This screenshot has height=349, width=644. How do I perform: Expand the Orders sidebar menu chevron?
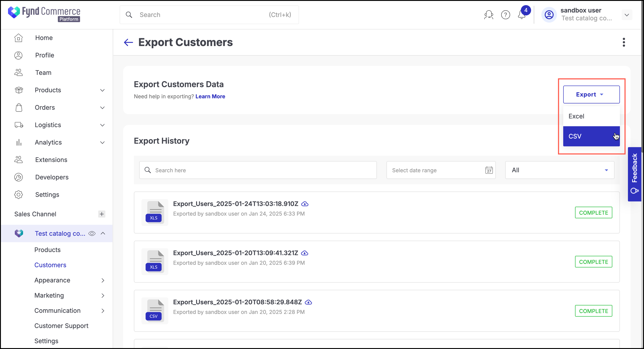(102, 108)
